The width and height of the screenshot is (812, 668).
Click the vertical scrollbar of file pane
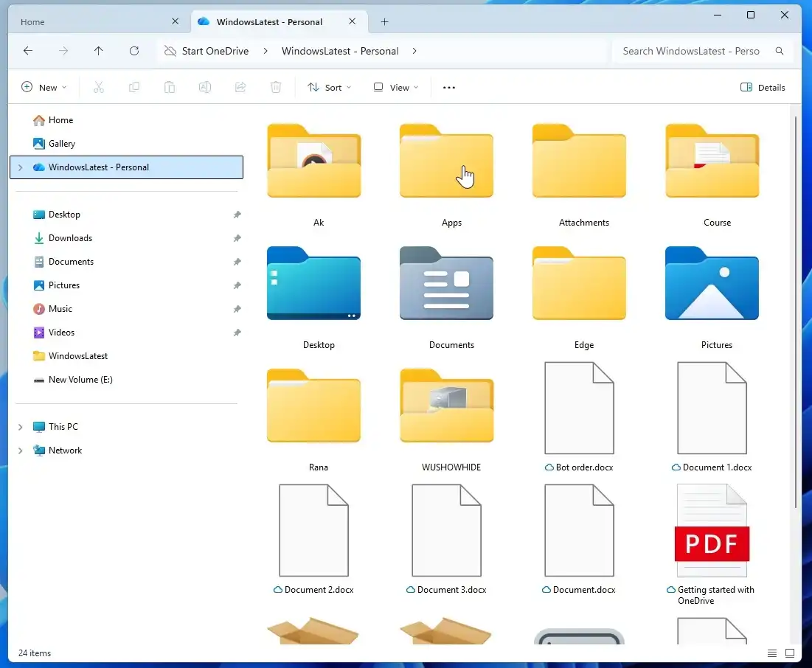[796, 313]
